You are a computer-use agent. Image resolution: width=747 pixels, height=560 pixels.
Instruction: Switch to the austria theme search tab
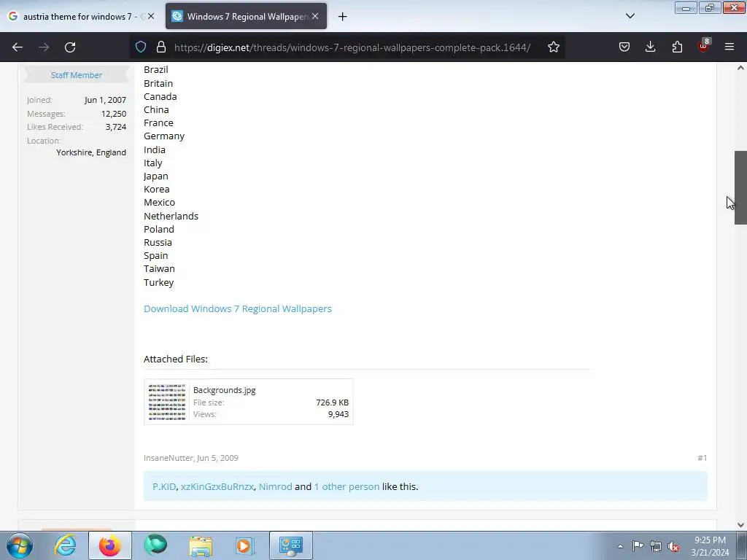pyautogui.click(x=81, y=16)
